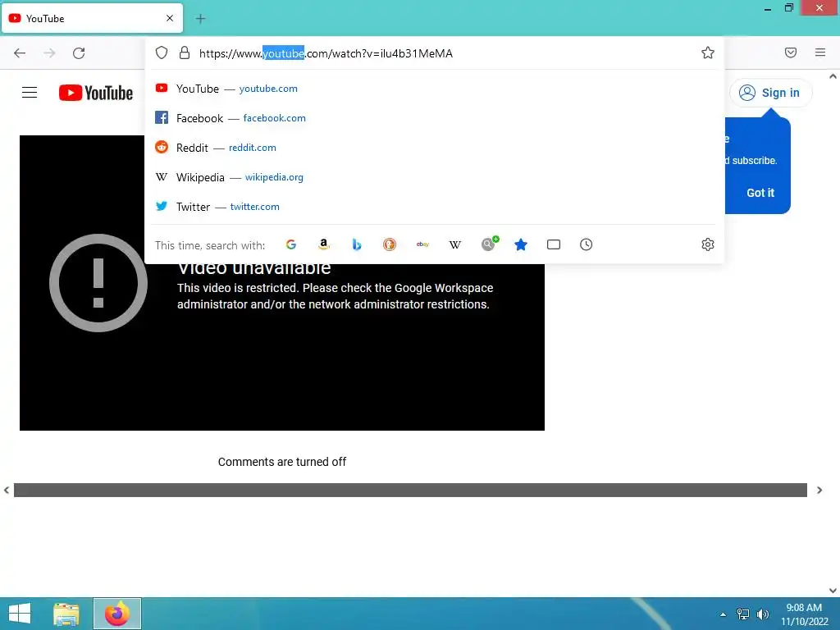Search with Google engine icon
This screenshot has height=630, width=840.
click(291, 244)
